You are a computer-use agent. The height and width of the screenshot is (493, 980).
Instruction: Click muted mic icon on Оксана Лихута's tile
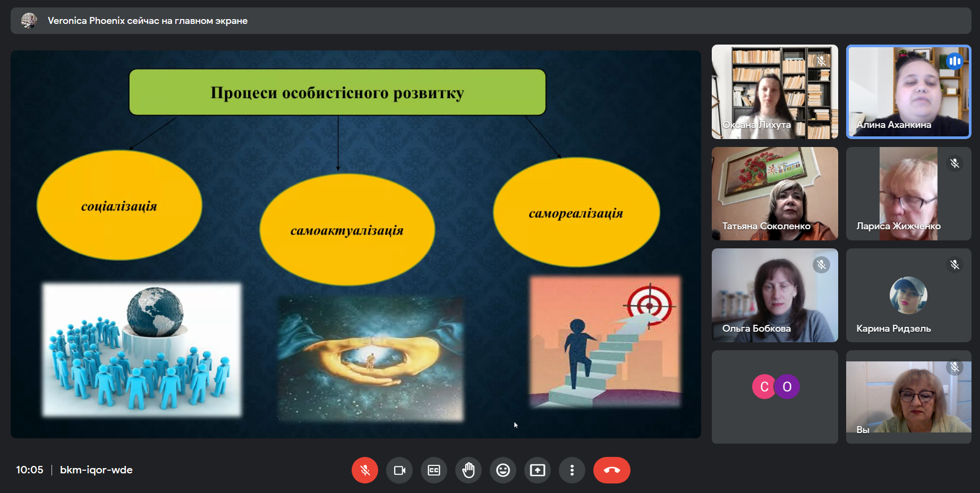click(x=821, y=61)
